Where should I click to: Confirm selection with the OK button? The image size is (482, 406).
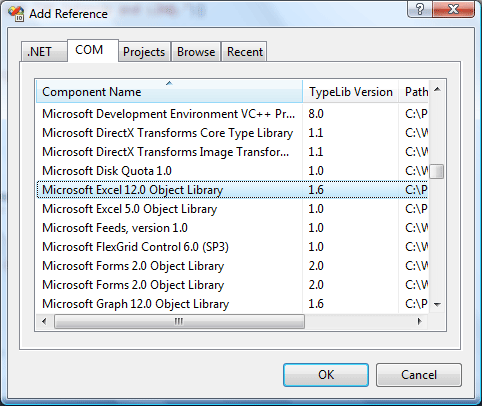click(326, 375)
